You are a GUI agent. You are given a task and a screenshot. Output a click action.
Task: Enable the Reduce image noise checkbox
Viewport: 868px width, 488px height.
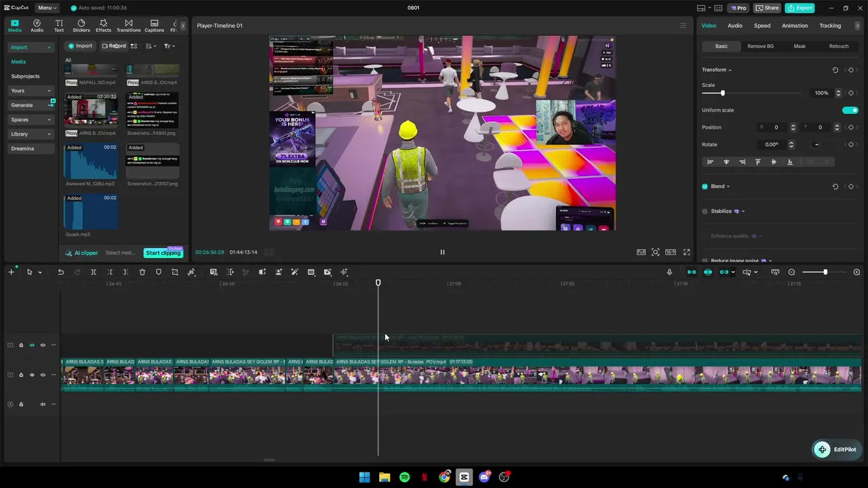(x=705, y=261)
